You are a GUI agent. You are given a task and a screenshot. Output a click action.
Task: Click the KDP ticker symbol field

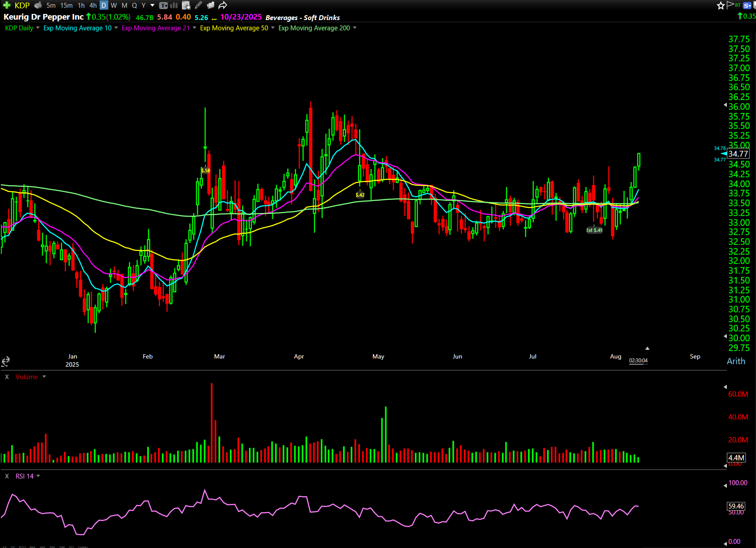pyautogui.click(x=22, y=5)
